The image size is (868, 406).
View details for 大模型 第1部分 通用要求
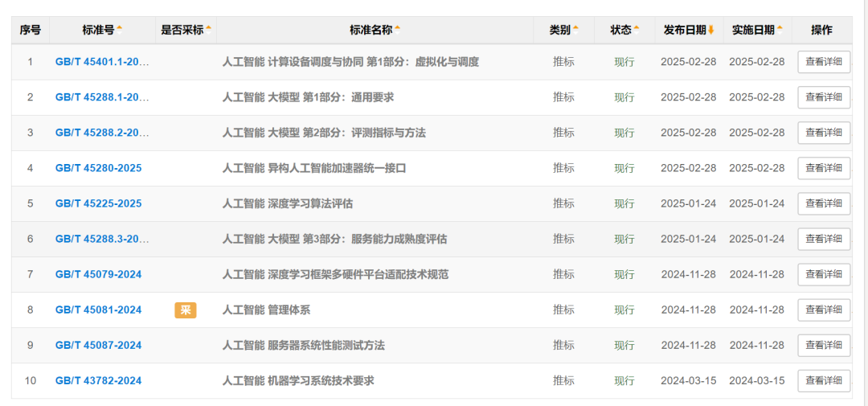824,97
